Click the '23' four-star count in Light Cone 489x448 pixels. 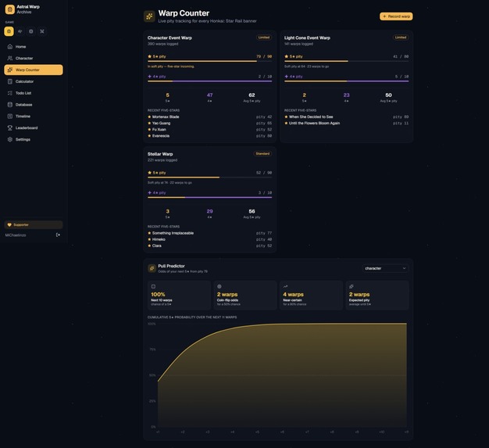[x=346, y=95]
